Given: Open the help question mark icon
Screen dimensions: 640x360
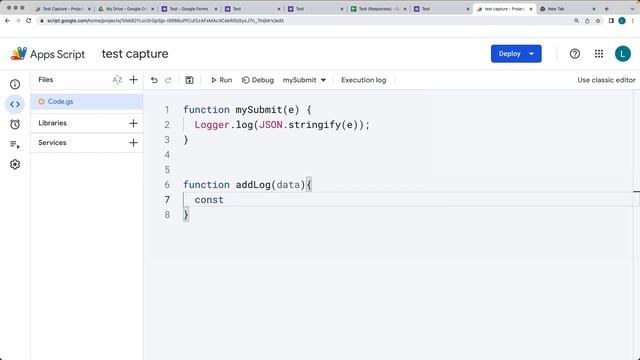Looking at the screenshot, I should point(575,54).
